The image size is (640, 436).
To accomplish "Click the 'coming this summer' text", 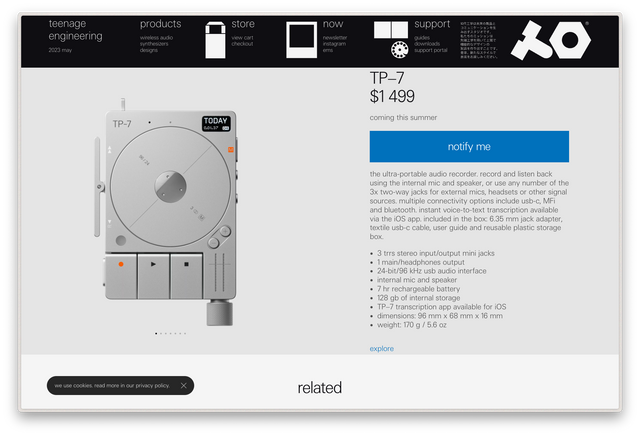I will (x=403, y=118).
